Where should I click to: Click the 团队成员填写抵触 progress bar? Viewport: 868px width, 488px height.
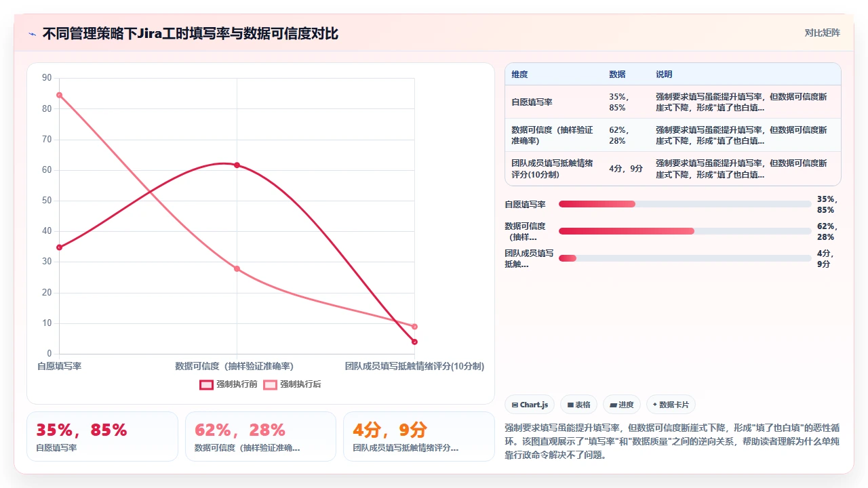pyautogui.click(x=685, y=258)
